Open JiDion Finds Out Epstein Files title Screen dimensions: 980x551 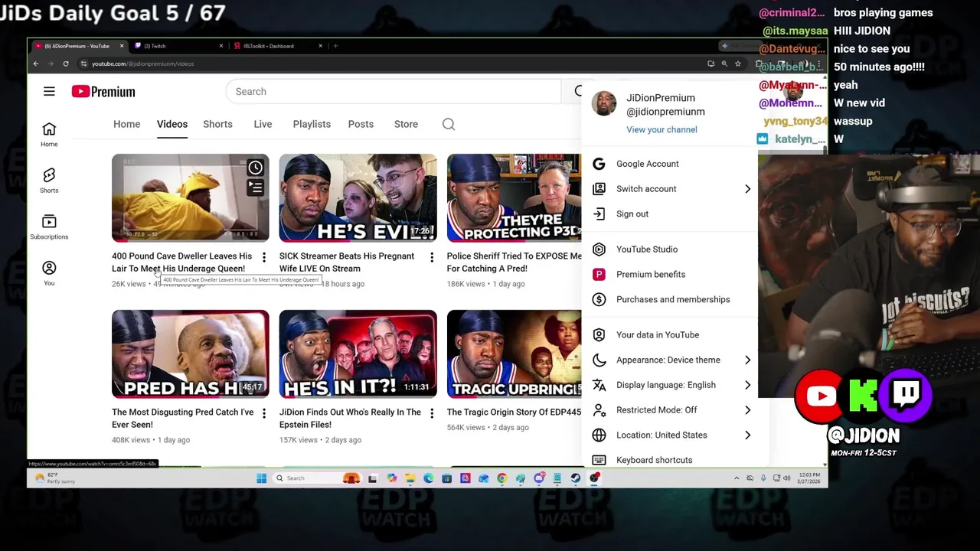[x=350, y=419]
